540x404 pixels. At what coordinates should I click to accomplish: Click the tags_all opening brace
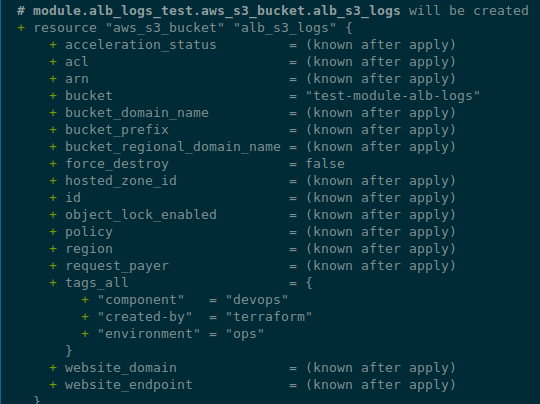coord(309,283)
